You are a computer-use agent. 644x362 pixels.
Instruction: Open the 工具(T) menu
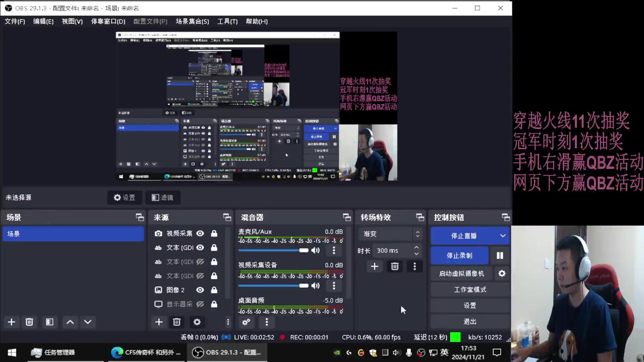point(227,21)
